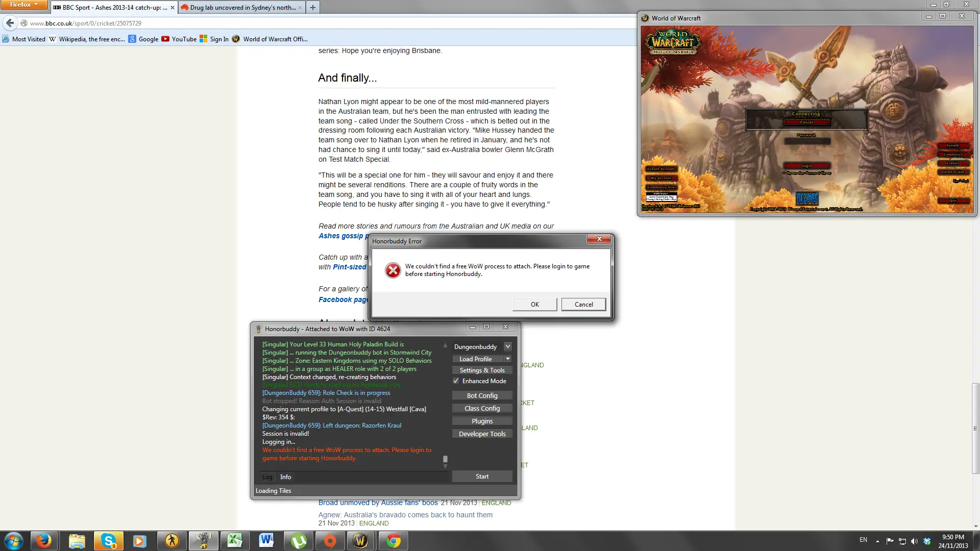Viewport: 980px width, 551px height.
Task: Open a new Firefox tab with plus button
Action: point(313,7)
